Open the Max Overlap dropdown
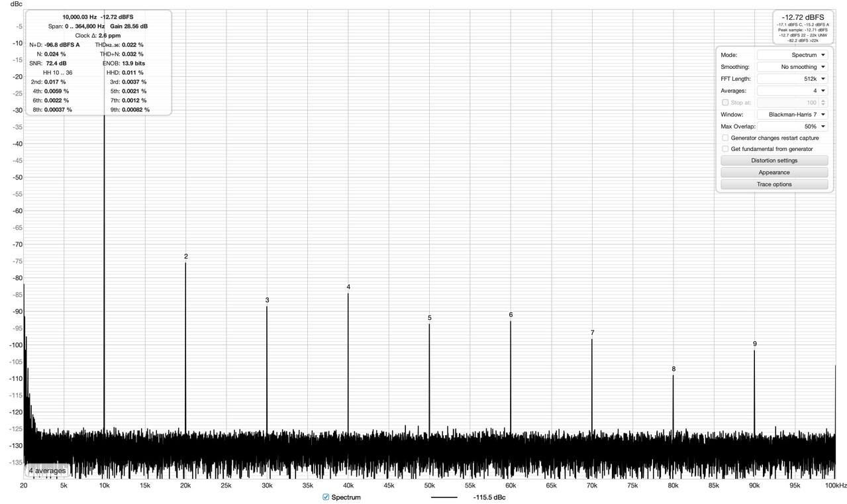This screenshot has height=504, width=847. point(793,126)
